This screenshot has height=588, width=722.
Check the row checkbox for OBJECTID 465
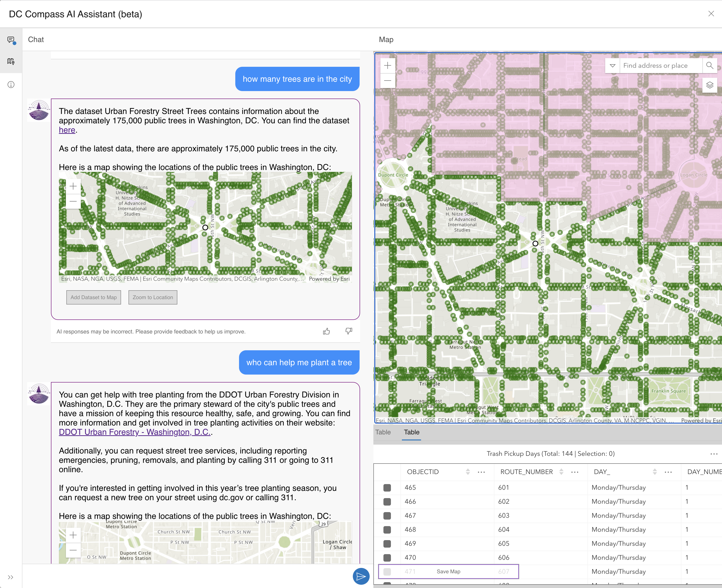pyautogui.click(x=387, y=487)
